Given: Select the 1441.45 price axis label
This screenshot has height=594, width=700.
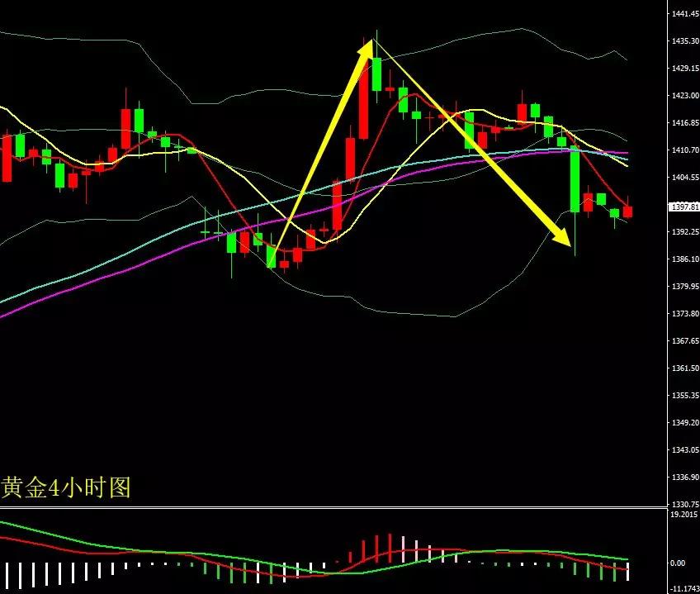Looking at the screenshot, I should click(685, 14).
